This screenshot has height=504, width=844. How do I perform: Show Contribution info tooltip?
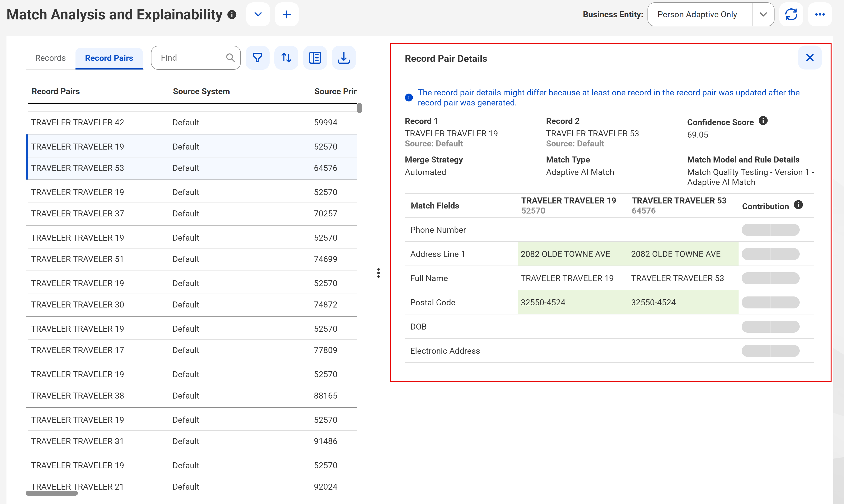[x=798, y=204]
